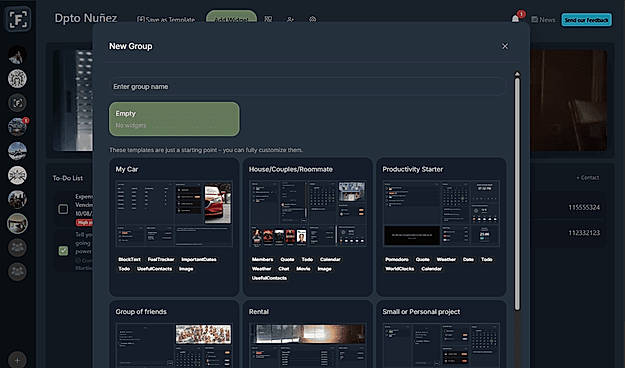Uncheck the completed green To-Do item
Screen dimensions: 625x368
coord(63,250)
